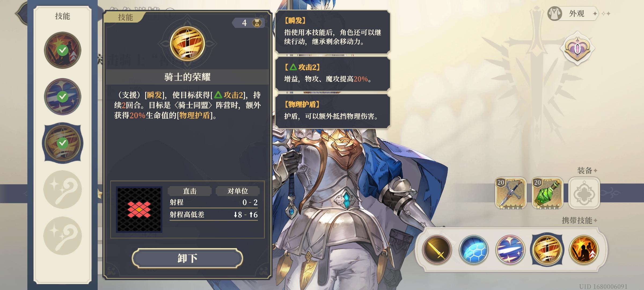Viewport: 644px width, 290px height.
Task: Select the level 20 sword equipment
Action: click(510, 193)
